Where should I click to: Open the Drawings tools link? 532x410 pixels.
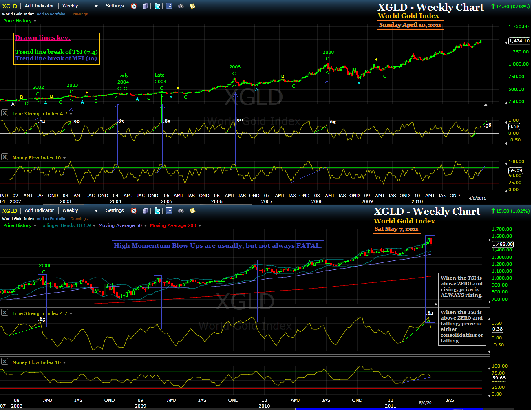click(79, 14)
